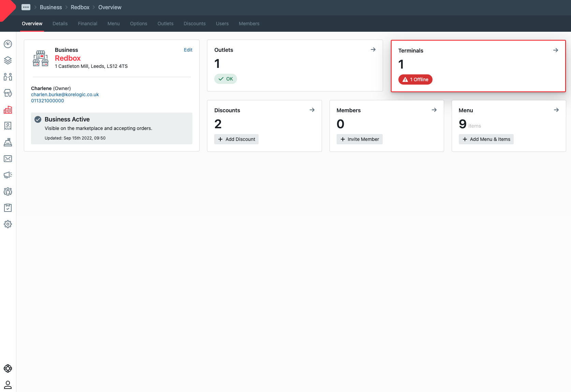Open the storefront location pin icon

click(8, 93)
